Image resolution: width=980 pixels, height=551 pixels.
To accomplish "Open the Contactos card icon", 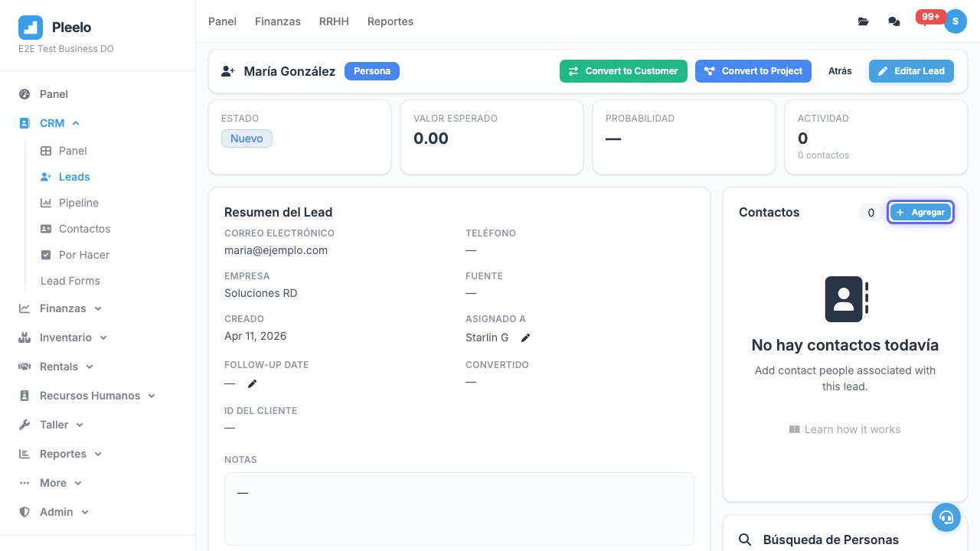I will 46,229.
